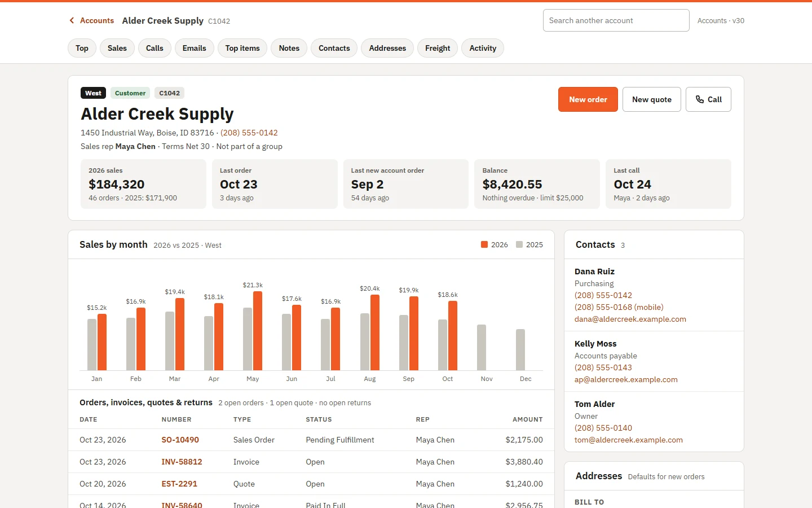Call Kelly Moss at (208) 555-0143

point(603,367)
